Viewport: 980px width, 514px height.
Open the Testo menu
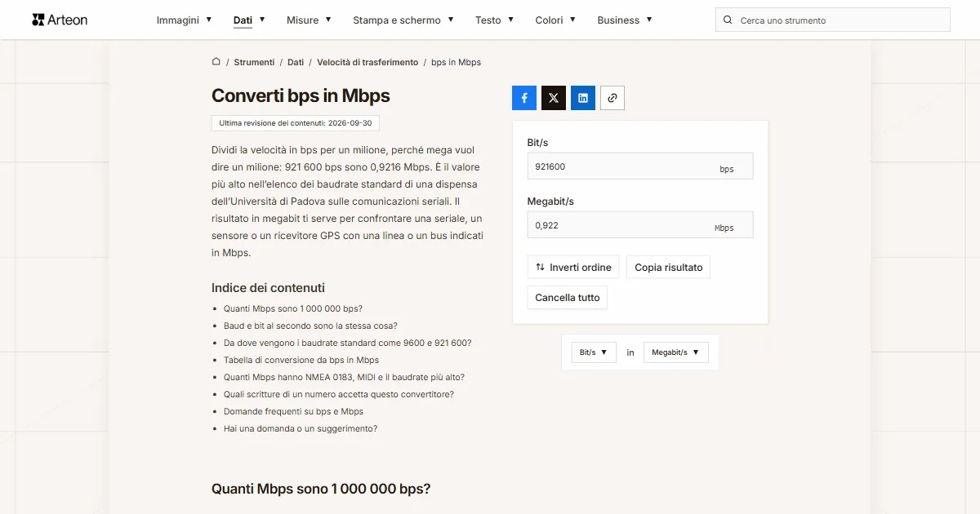(x=495, y=20)
